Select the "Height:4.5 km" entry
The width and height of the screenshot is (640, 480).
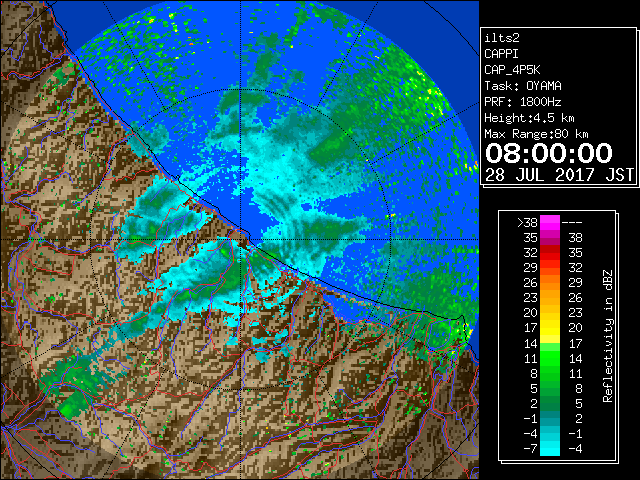[x=529, y=118]
